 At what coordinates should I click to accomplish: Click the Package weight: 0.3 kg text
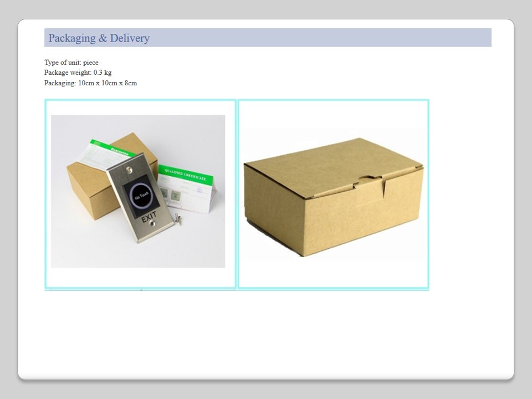[78, 73]
